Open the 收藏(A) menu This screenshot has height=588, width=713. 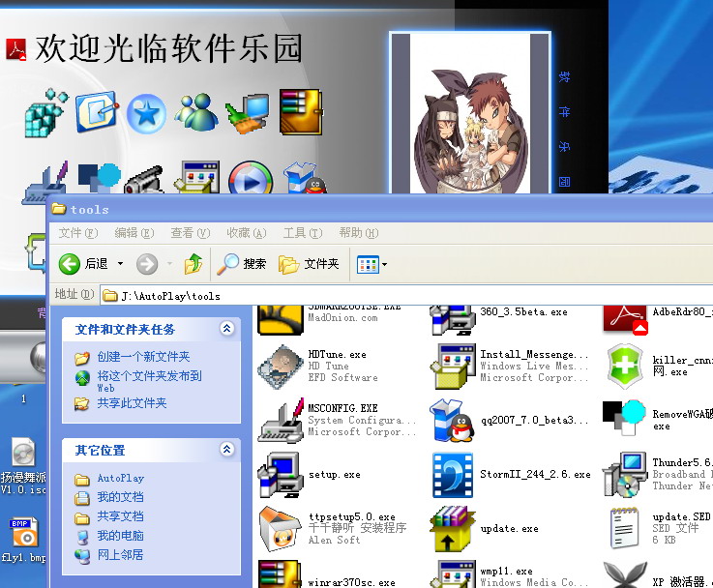coord(246,233)
